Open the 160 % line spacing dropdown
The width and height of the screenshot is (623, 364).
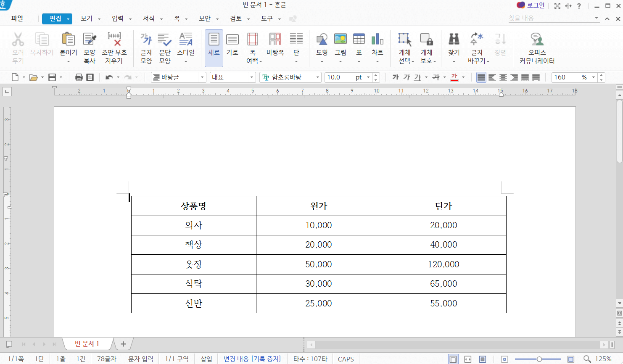pos(594,77)
